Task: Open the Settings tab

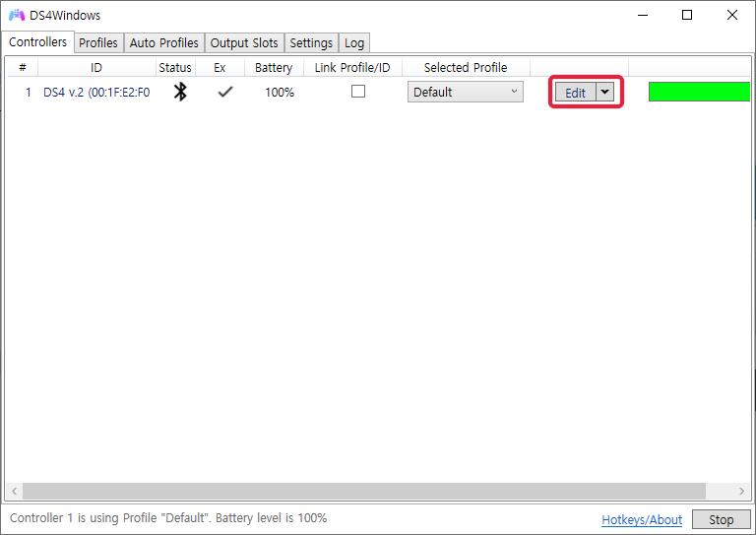Action: [311, 43]
